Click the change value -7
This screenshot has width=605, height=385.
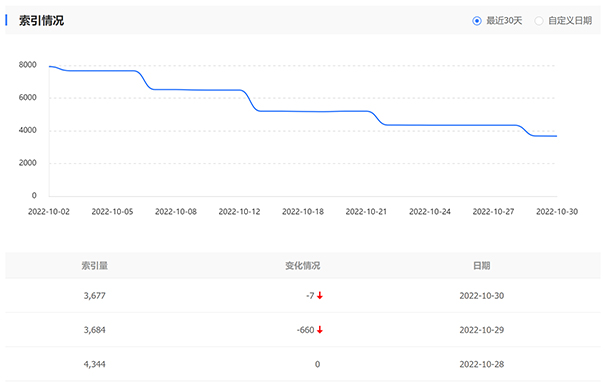[310, 296]
